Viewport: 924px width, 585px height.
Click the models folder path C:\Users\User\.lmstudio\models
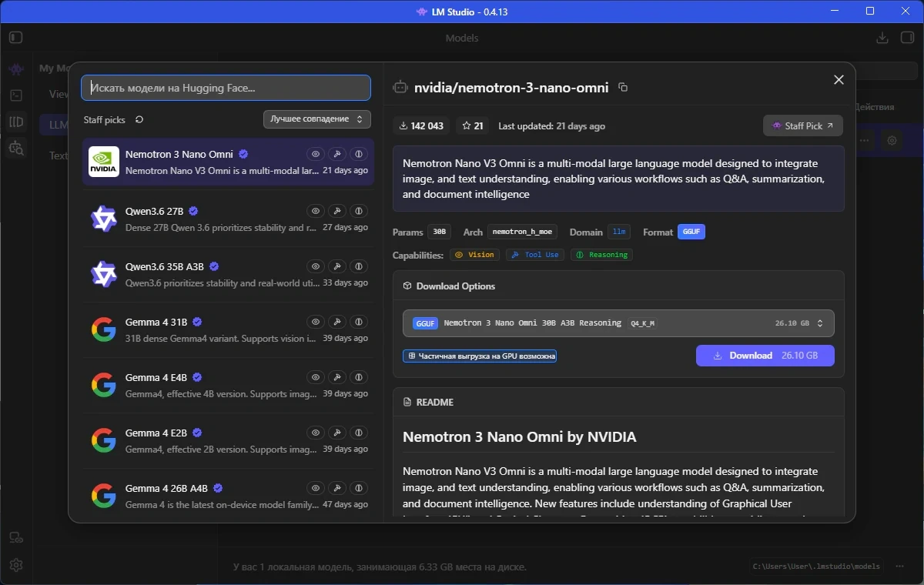pyautogui.click(x=815, y=567)
